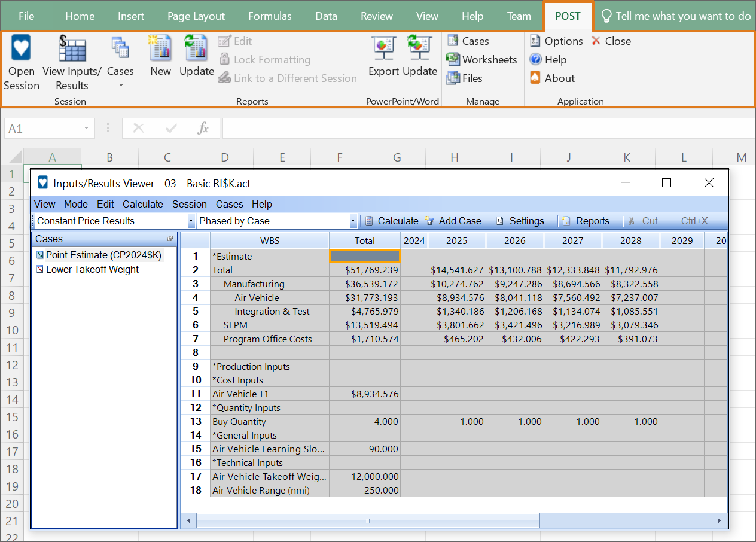Expand ribbon Cases dropdown arrow
756x542 pixels.
(x=121, y=85)
